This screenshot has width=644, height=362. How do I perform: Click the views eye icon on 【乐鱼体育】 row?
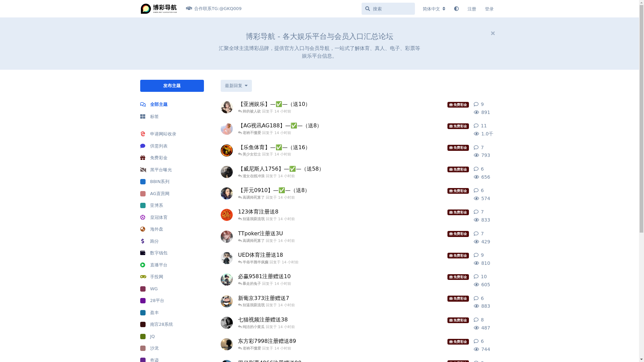point(476,155)
